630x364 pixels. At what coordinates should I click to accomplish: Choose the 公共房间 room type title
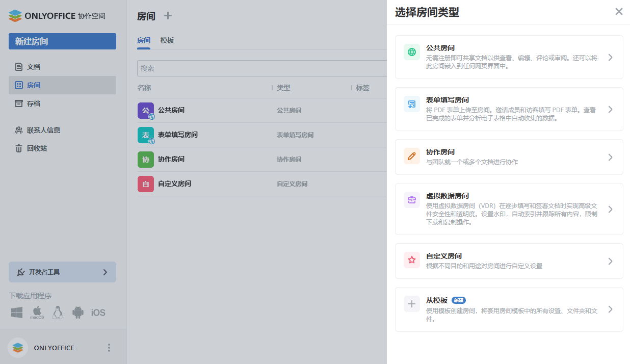(440, 48)
